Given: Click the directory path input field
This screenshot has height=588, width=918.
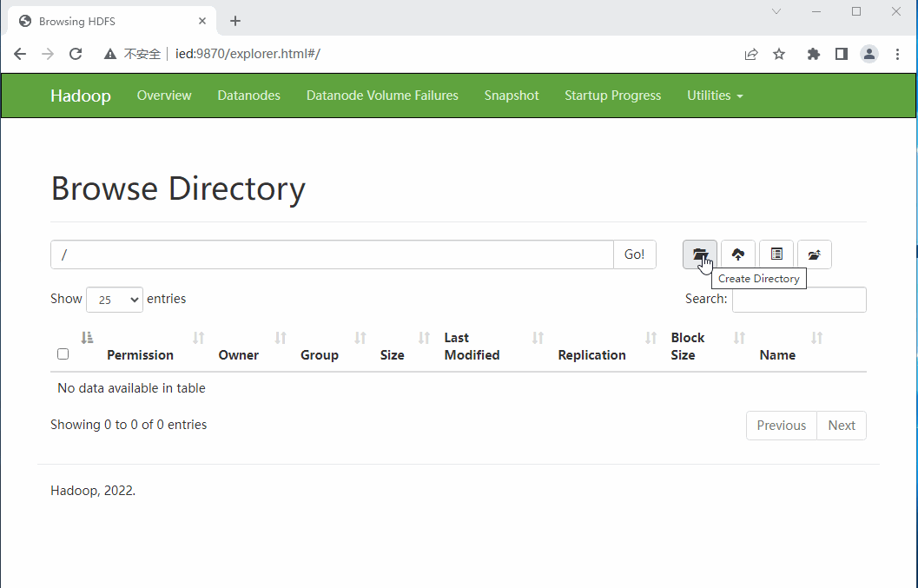Looking at the screenshot, I should [332, 254].
